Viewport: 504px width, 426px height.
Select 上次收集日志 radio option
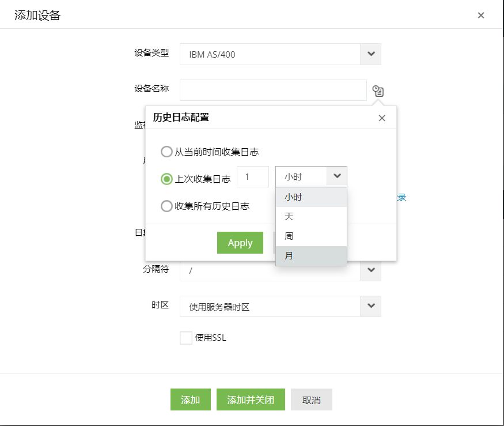click(x=166, y=179)
